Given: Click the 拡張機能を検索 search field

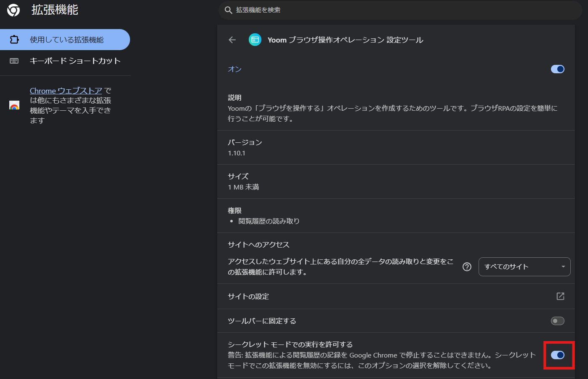Looking at the screenshot, I should pos(400,10).
